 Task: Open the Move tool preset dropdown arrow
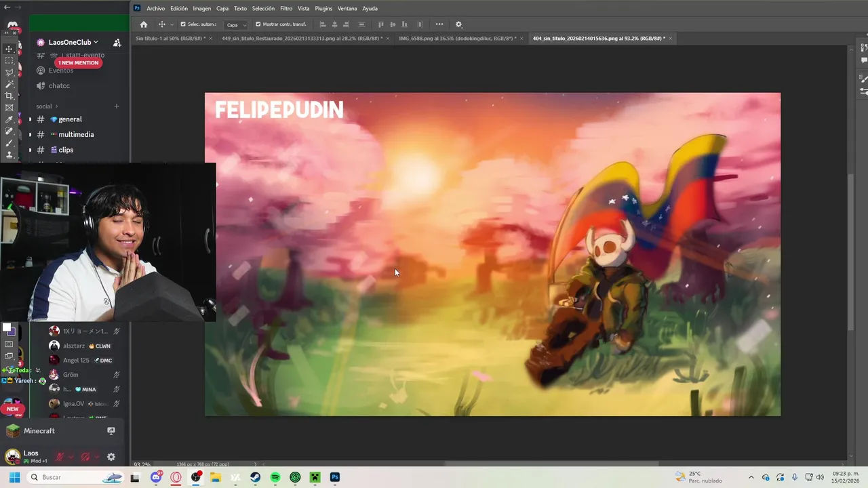point(172,24)
